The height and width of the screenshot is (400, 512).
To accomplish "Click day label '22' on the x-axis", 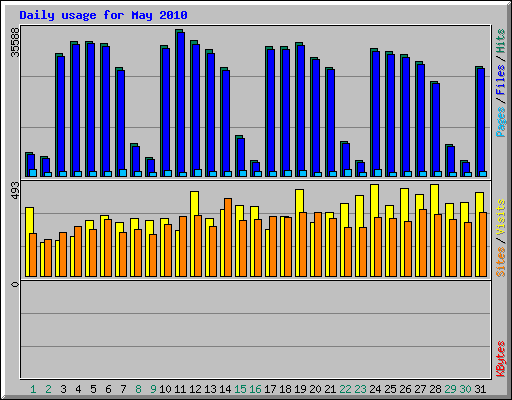I will (345, 389).
